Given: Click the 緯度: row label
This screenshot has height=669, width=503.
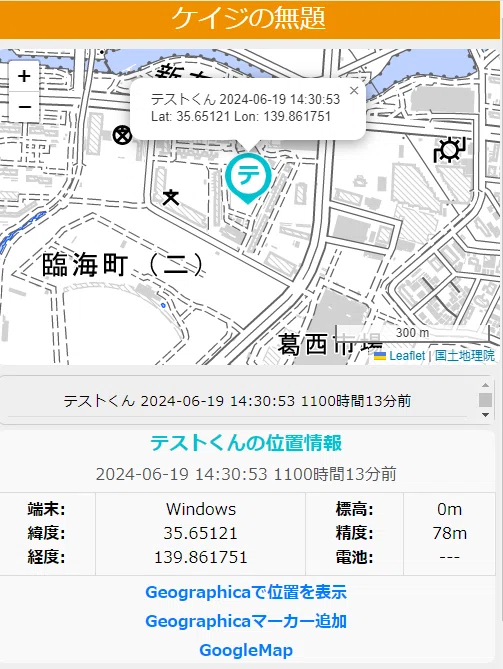Looking at the screenshot, I should coord(47,533).
